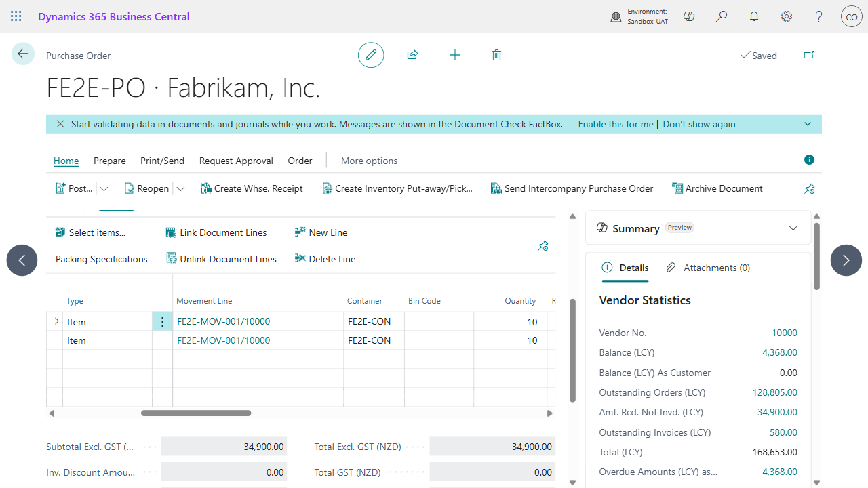Image resolution: width=868 pixels, height=488 pixels.
Task: Open Outstanding Invoices 580.00 value
Action: pyautogui.click(x=784, y=432)
